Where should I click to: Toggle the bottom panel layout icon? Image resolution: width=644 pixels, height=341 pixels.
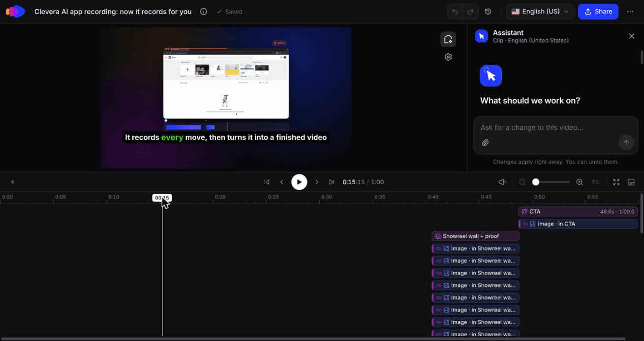pyautogui.click(x=631, y=182)
